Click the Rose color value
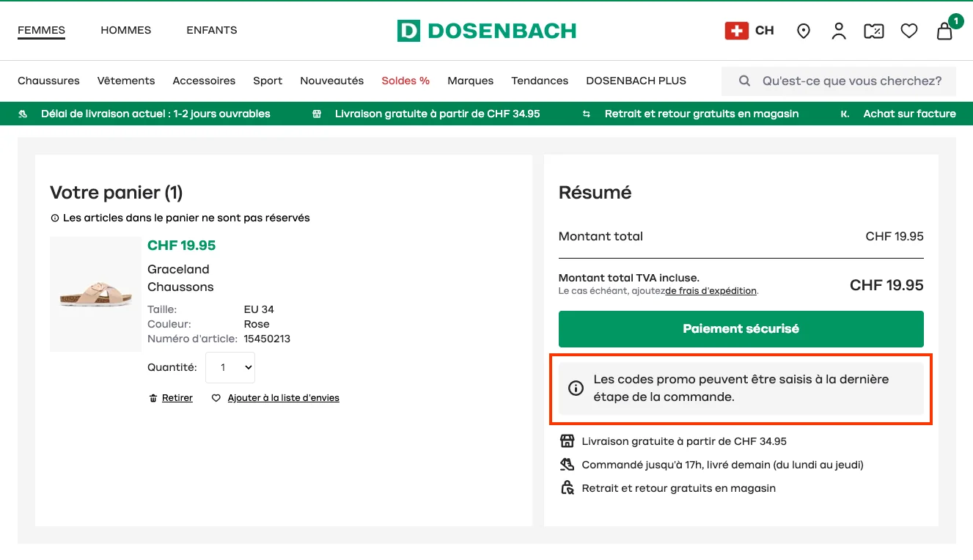The height and width of the screenshot is (560, 973). click(257, 324)
